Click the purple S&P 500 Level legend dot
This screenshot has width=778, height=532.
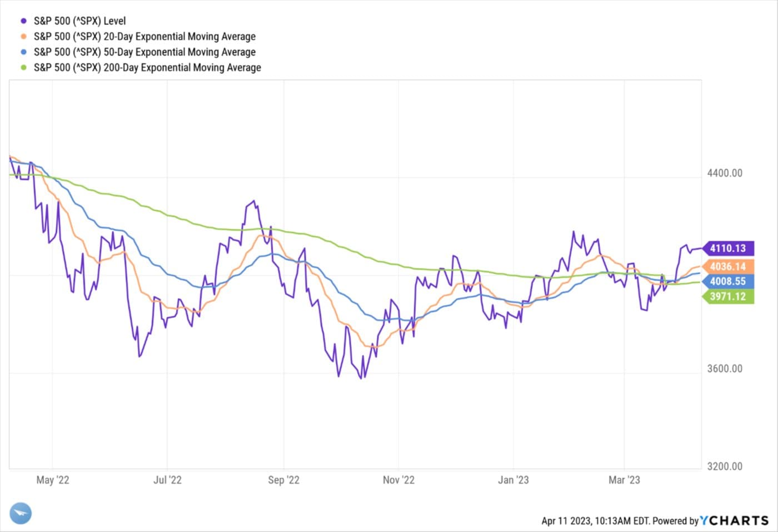23,21
